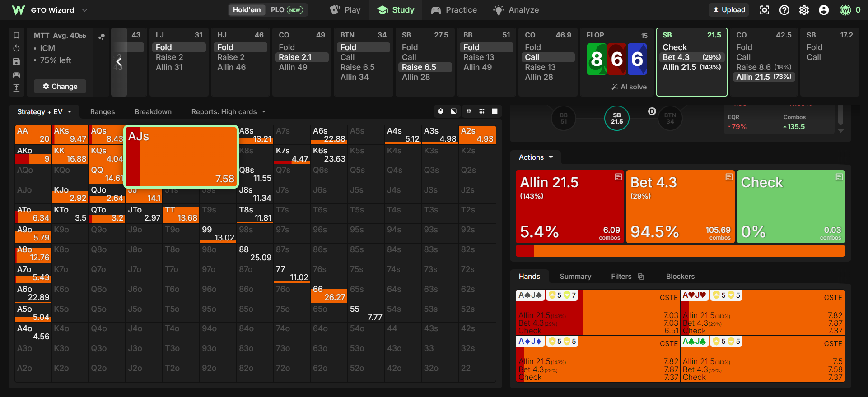Viewport: 868px width, 397px height.
Task: Click the GTO Wizard W logo
Action: (18, 10)
